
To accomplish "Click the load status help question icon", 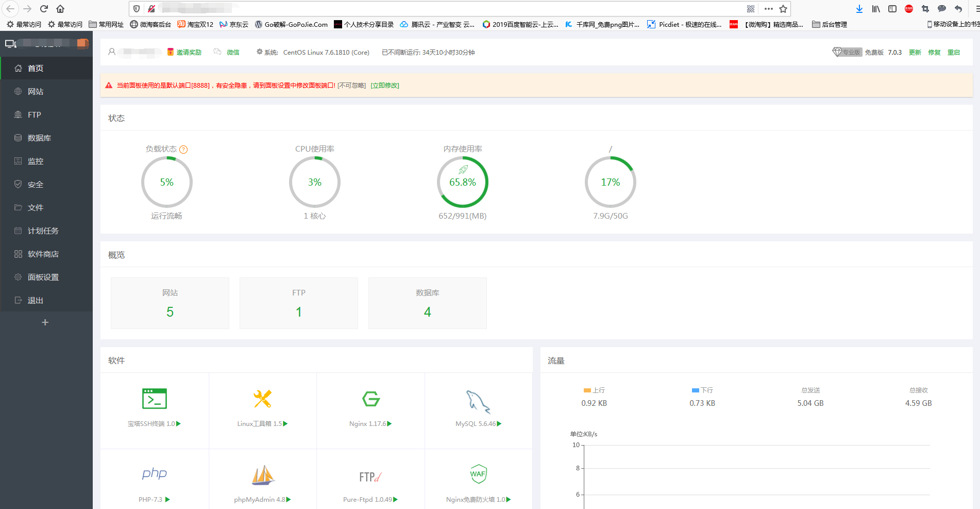I will (183, 150).
